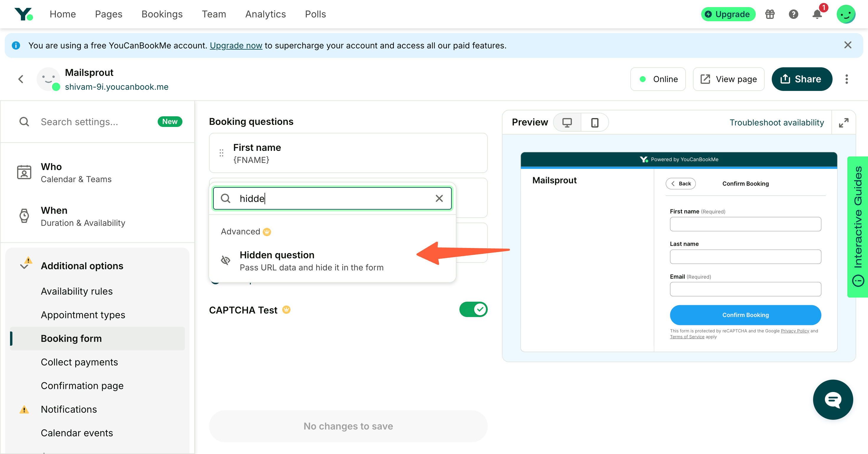This screenshot has height=454, width=868.
Task: Click View page button
Action: (x=729, y=79)
